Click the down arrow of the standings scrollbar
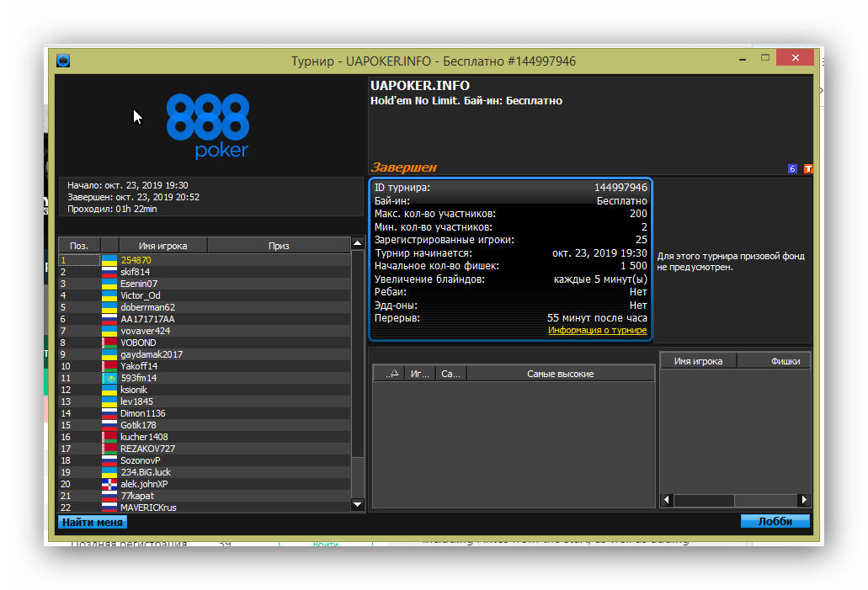This screenshot has height=590, width=868. point(358,504)
